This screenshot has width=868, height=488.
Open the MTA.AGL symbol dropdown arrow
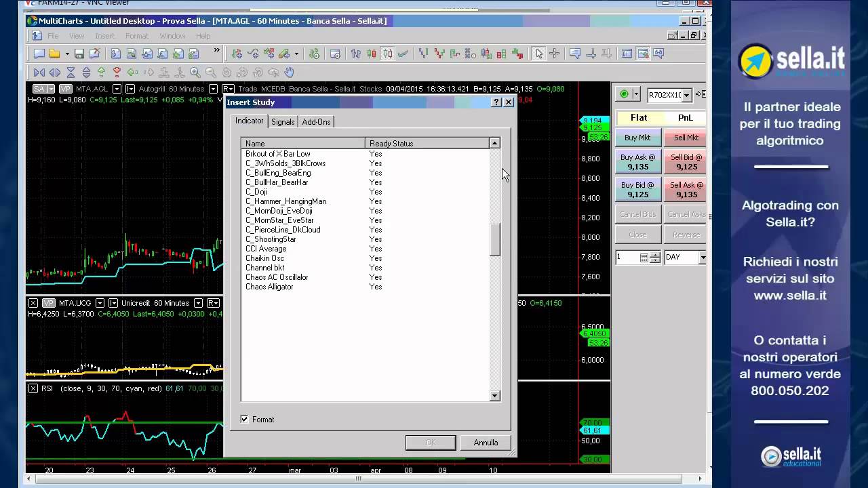click(117, 89)
